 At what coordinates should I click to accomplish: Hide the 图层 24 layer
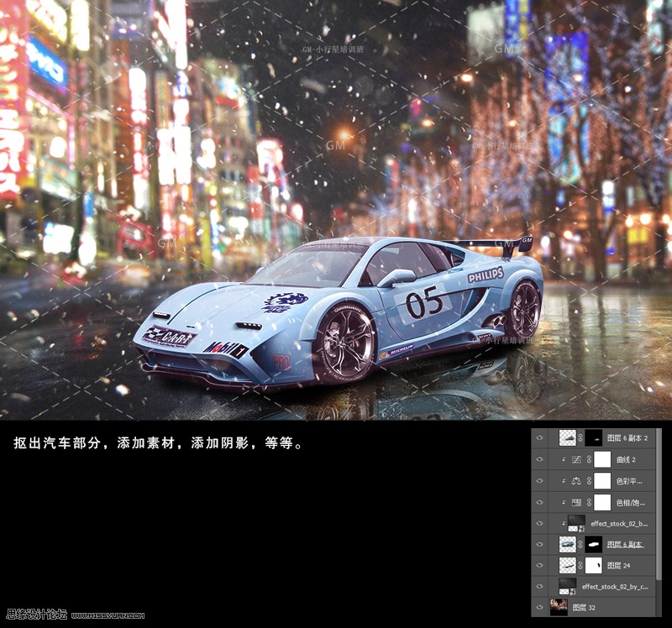(539, 566)
